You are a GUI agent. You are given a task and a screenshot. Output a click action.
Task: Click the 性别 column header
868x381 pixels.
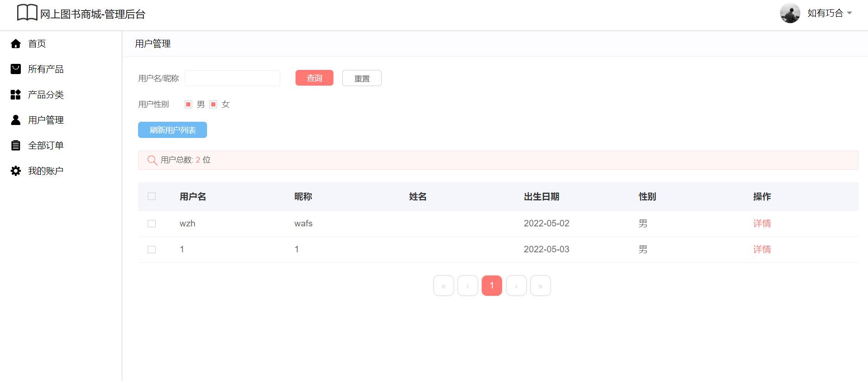647,197
